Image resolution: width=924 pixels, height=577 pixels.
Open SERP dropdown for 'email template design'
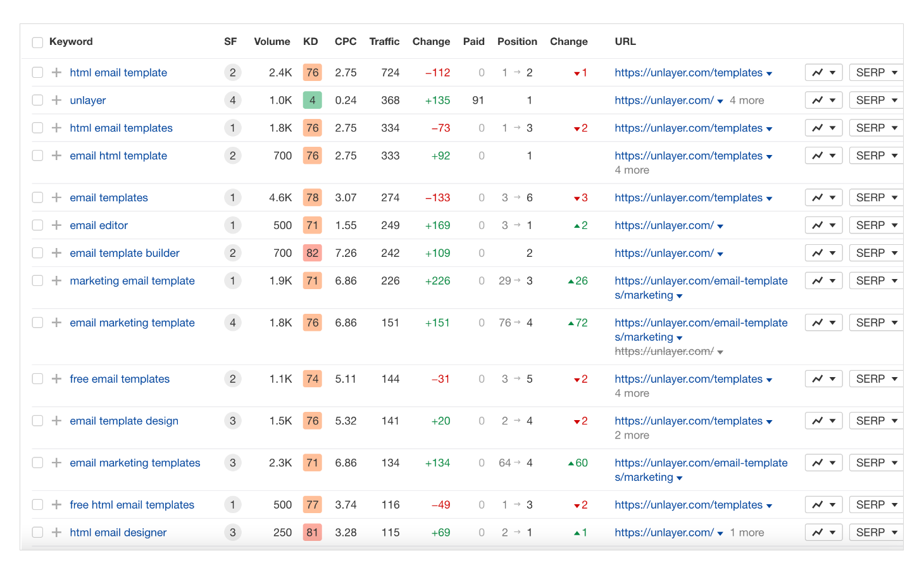click(876, 421)
